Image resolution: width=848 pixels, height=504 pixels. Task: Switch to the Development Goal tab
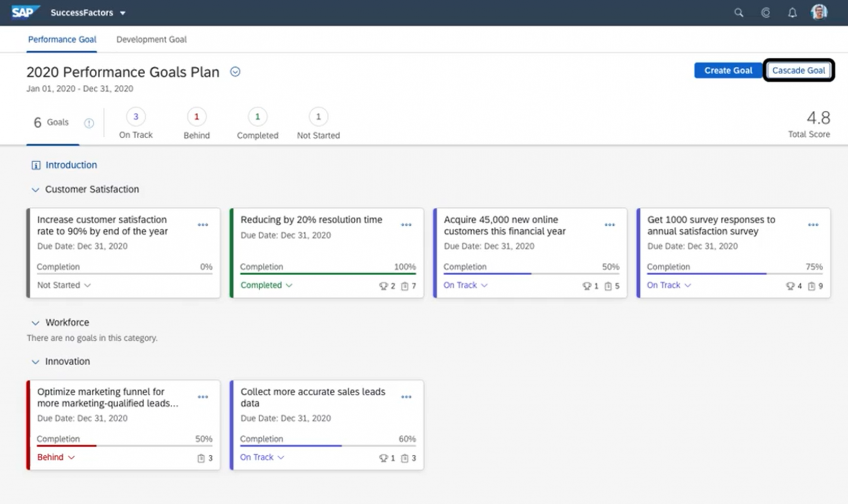[151, 39]
